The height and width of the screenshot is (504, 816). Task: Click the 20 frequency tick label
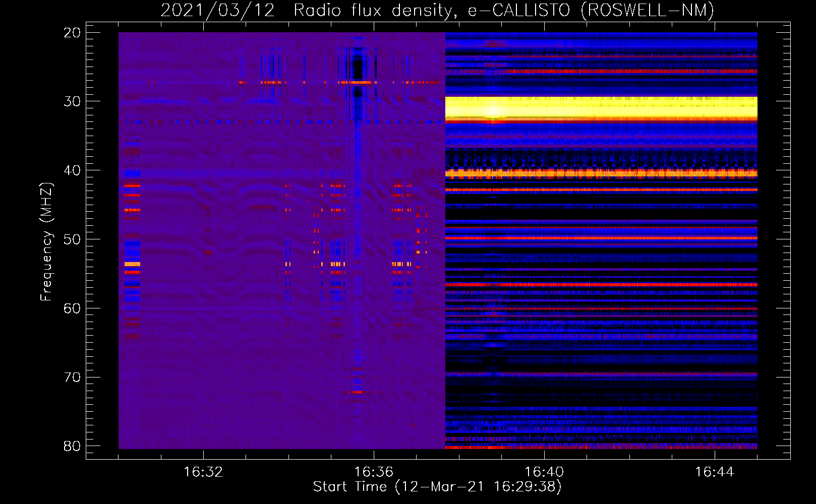coord(72,33)
